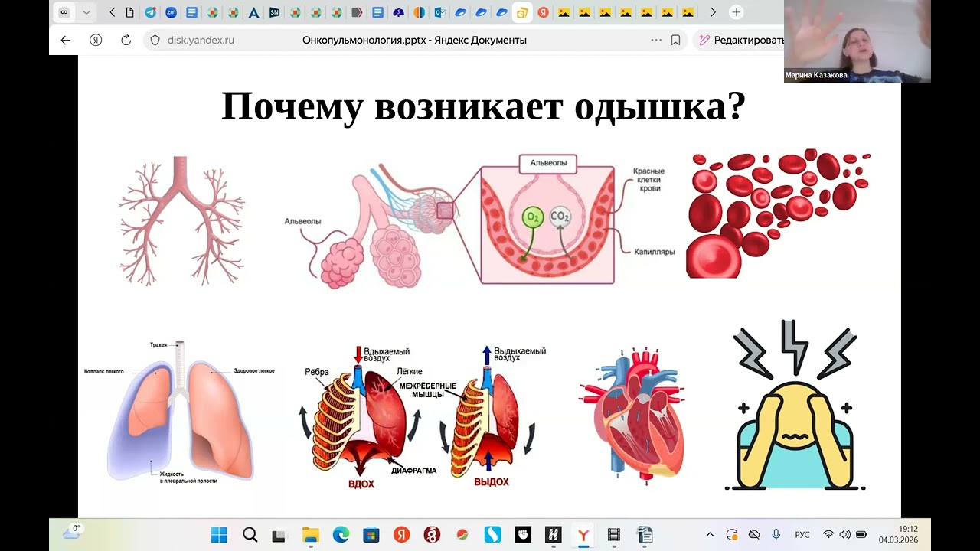Image resolution: width=980 pixels, height=551 pixels.
Task: Switch to the Telegram tab
Action: click(150, 12)
